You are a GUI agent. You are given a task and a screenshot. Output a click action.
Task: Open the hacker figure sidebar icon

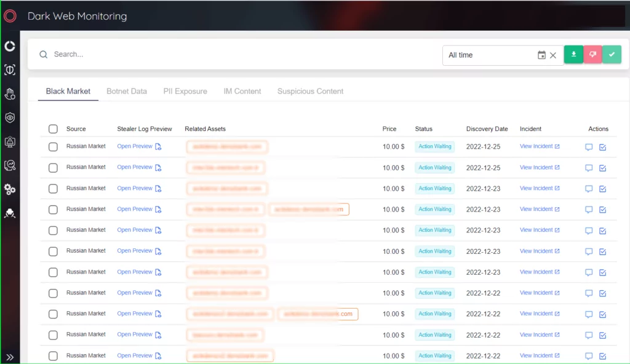click(10, 213)
